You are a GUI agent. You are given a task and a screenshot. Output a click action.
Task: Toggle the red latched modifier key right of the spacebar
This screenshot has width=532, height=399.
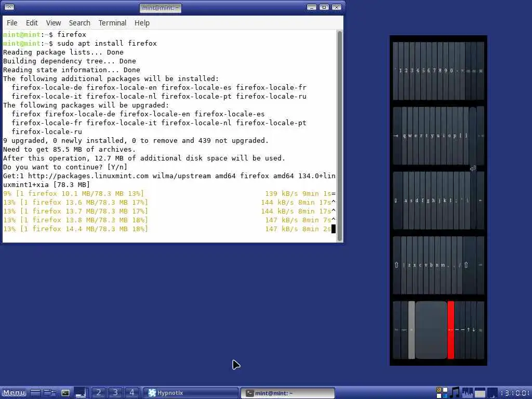[x=451, y=330]
